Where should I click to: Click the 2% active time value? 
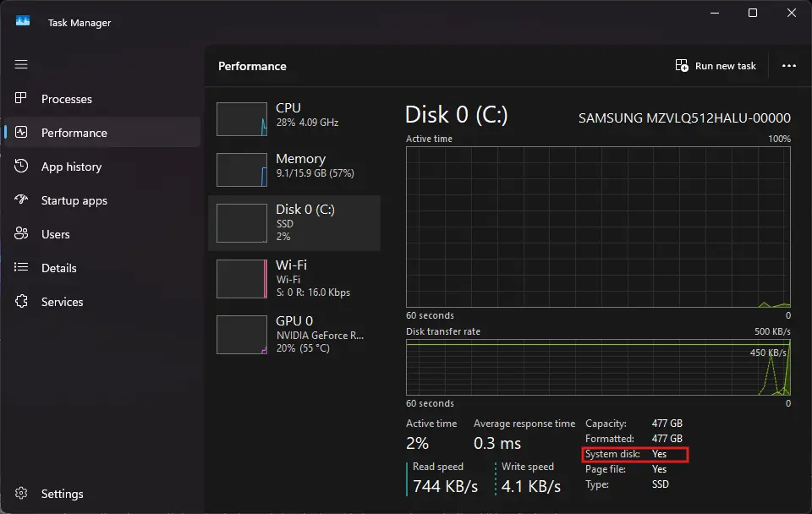(417, 443)
